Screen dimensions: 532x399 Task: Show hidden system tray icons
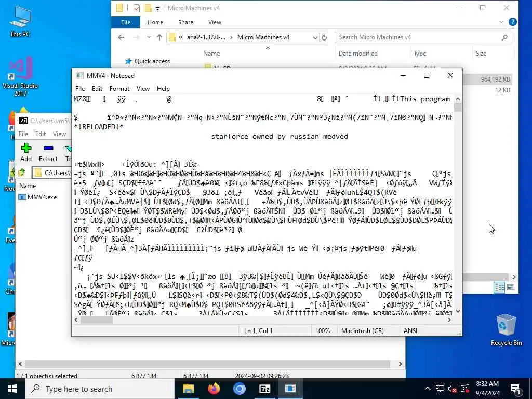coord(428,389)
